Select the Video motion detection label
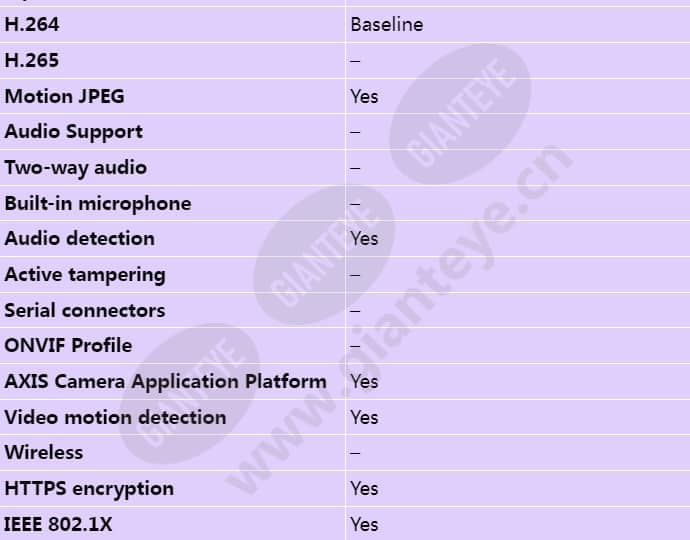Viewport: 690px width, 540px height. (115, 417)
